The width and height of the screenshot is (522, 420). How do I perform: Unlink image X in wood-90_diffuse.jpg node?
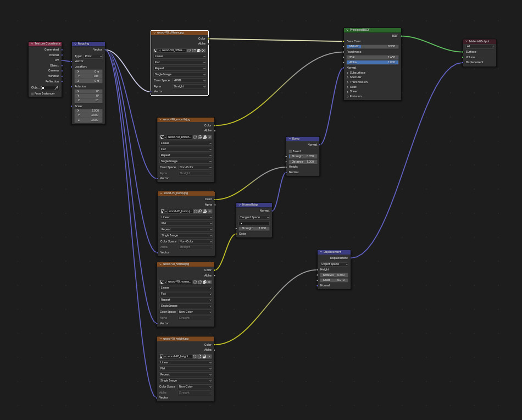tap(203, 51)
